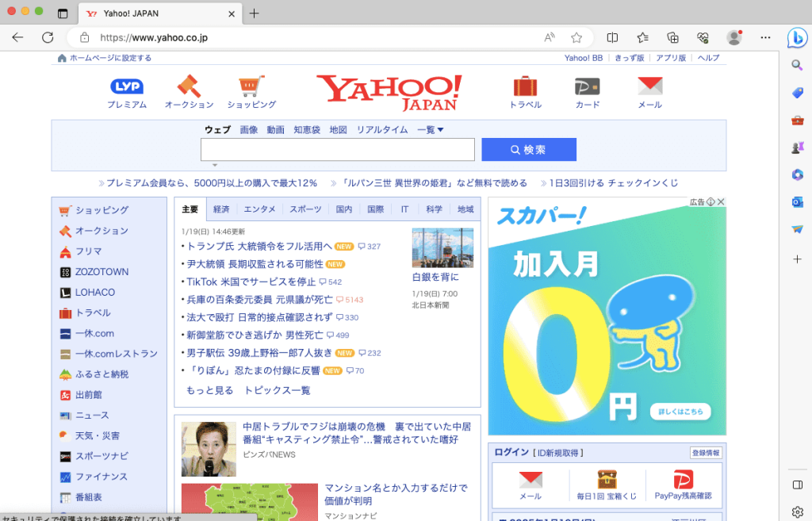Add sidebar app with plus icon
The height and width of the screenshot is (521, 812).
click(x=798, y=259)
